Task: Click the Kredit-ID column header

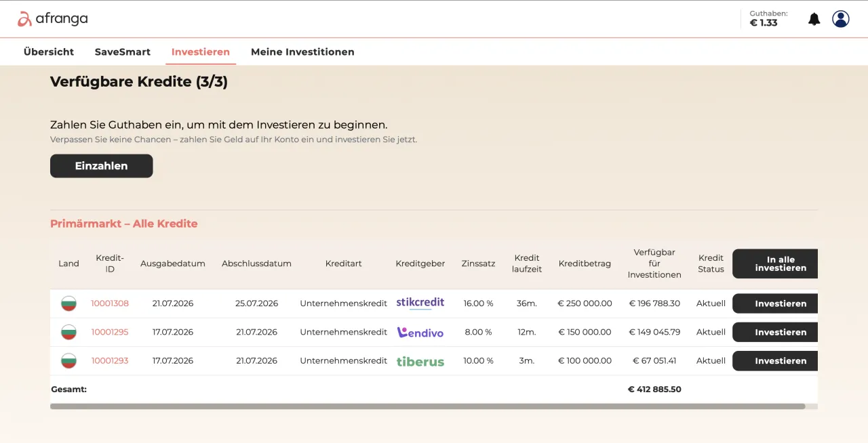Action: (x=110, y=263)
